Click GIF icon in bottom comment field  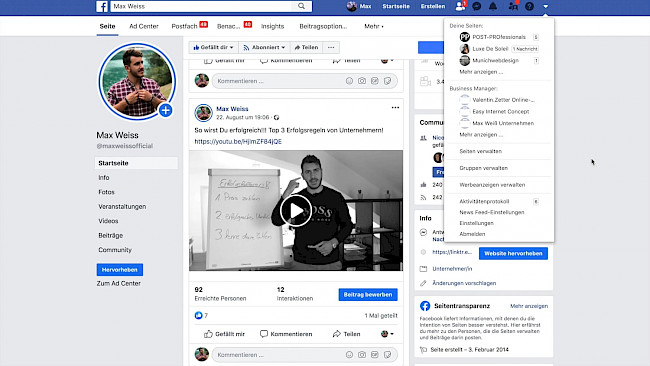point(375,355)
